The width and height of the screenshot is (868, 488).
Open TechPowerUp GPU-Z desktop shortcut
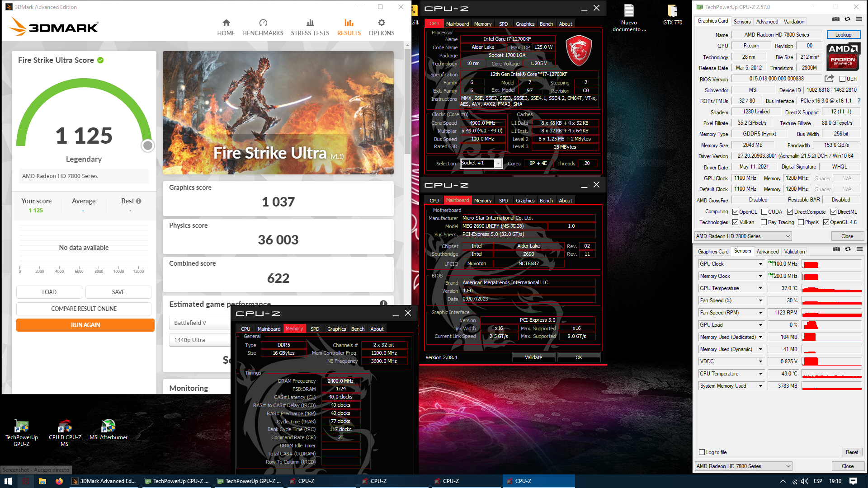click(x=21, y=433)
